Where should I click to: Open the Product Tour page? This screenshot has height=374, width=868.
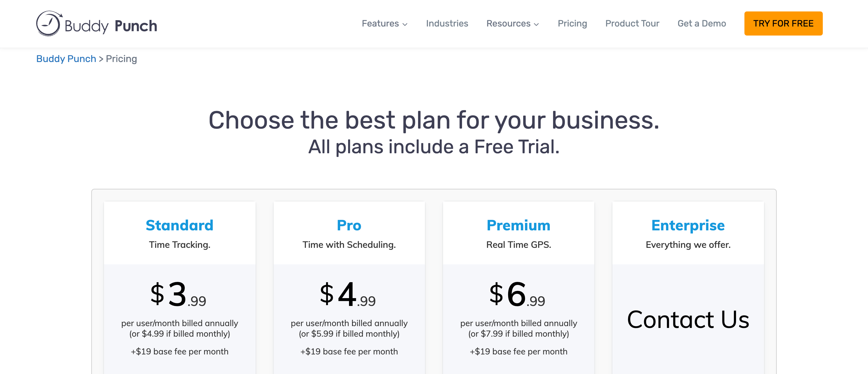(x=632, y=23)
